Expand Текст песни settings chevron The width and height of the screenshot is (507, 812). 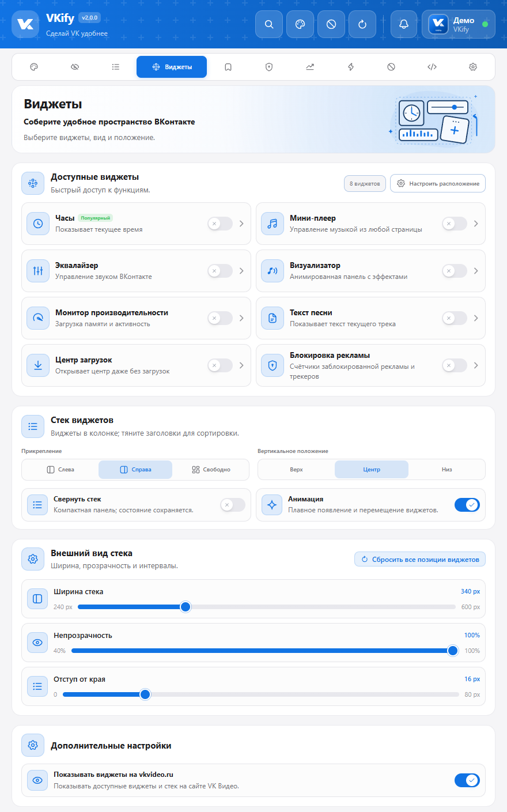[x=476, y=318]
